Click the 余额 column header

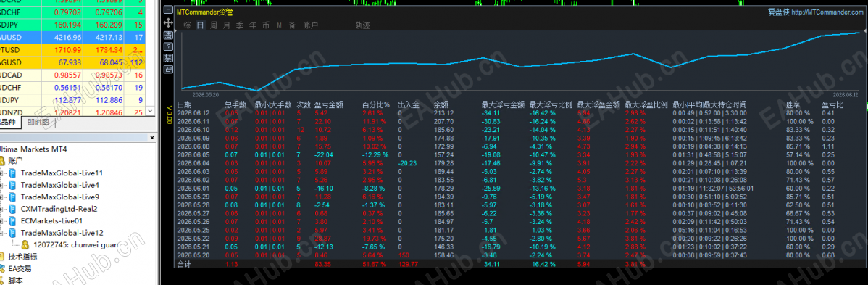point(441,104)
